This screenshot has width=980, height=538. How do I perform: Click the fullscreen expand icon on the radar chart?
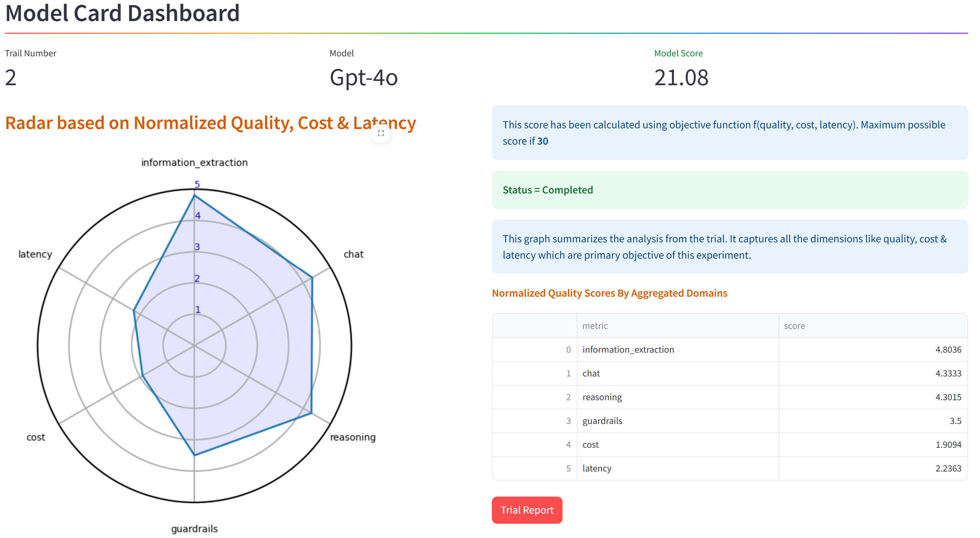pos(381,133)
